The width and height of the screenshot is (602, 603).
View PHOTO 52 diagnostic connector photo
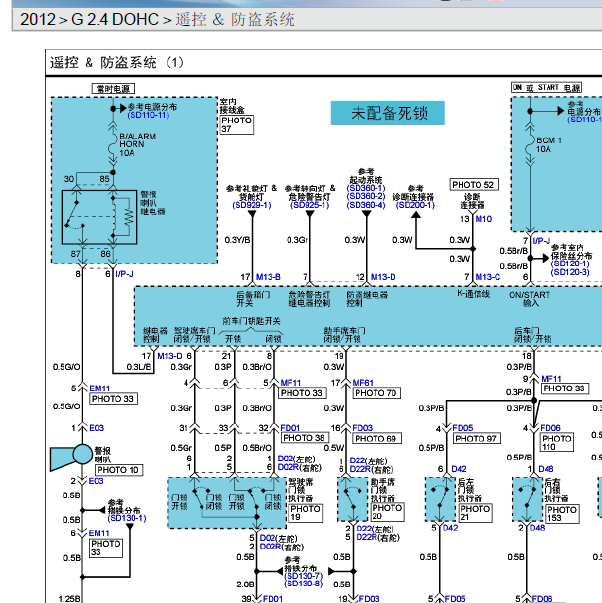click(474, 185)
